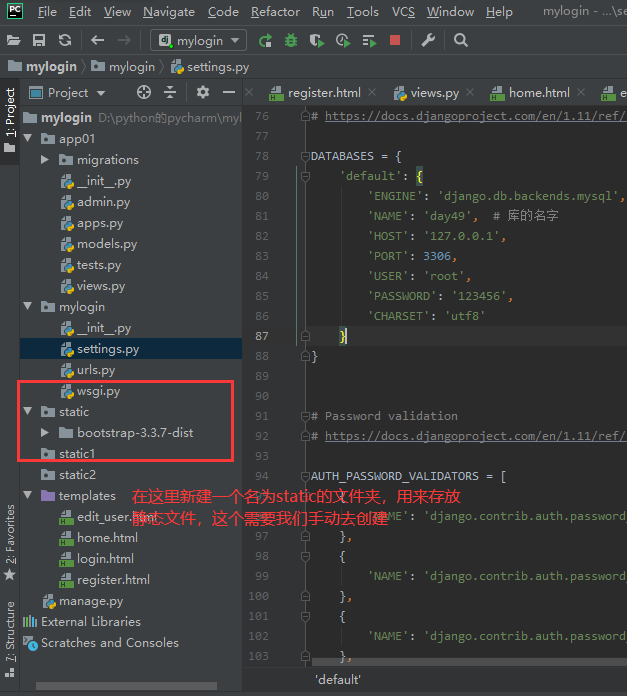Viewport: 627px width, 696px height.
Task: Collapse the static folder
Action: [x=28, y=411]
